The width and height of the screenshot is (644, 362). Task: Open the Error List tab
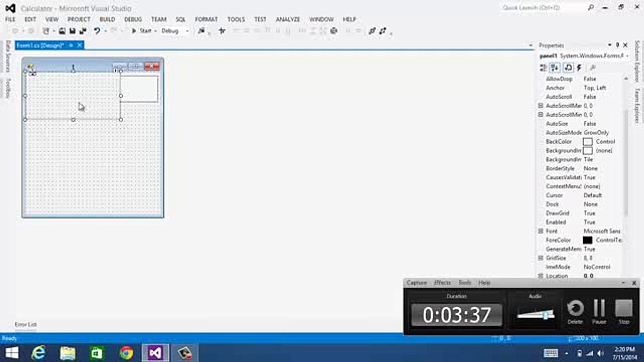[26, 324]
